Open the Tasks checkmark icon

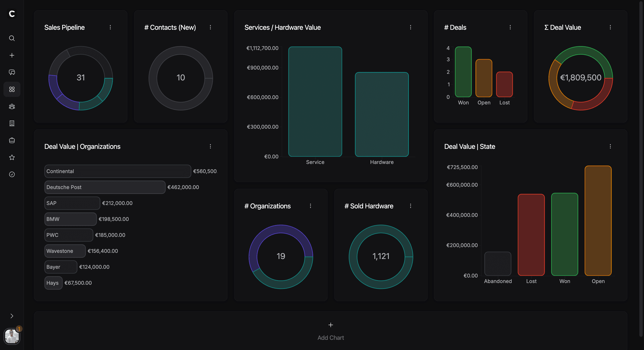pyautogui.click(x=12, y=174)
